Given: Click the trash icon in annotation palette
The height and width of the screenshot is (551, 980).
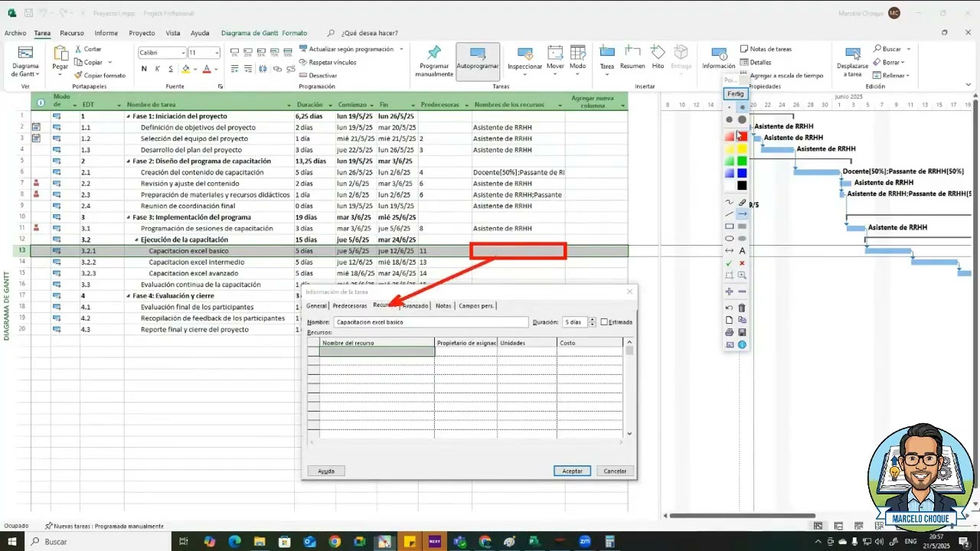Looking at the screenshot, I should pyautogui.click(x=742, y=308).
